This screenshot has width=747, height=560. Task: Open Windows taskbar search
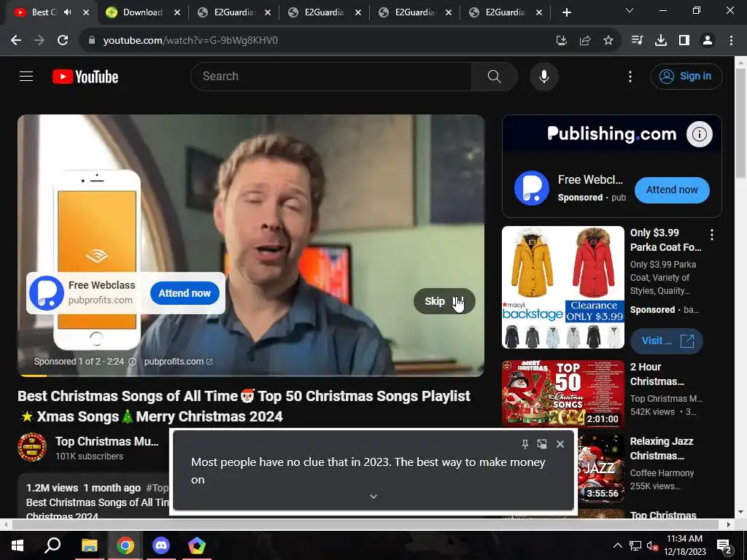[x=53, y=545]
